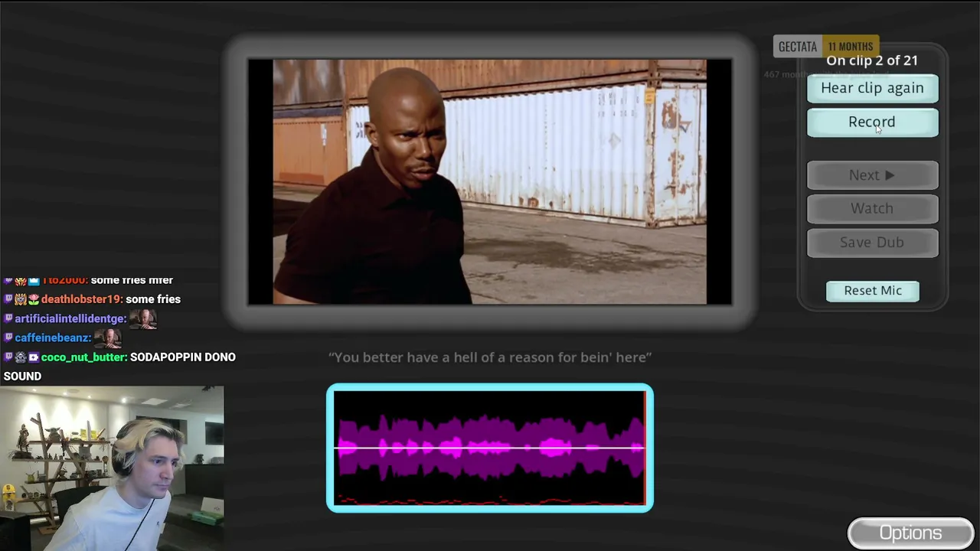Click the magenta audio waveform display
Viewport: 980px width, 551px height.
[490, 448]
